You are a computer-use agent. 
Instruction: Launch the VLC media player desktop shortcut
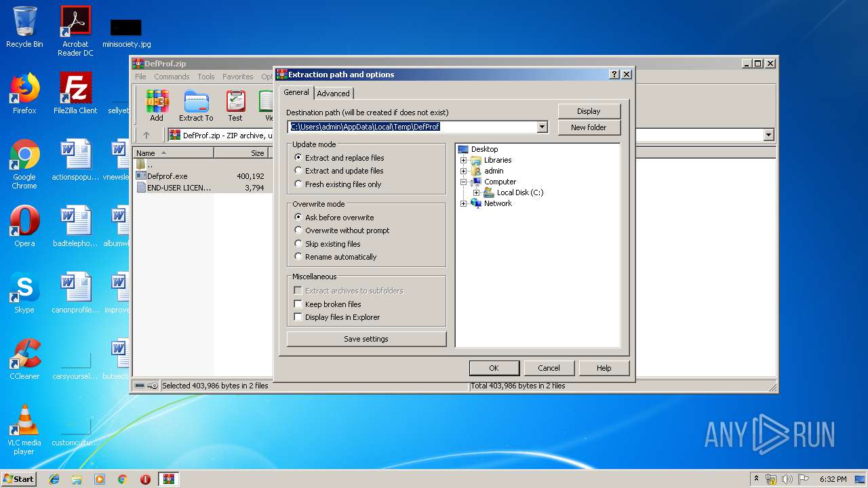24,430
